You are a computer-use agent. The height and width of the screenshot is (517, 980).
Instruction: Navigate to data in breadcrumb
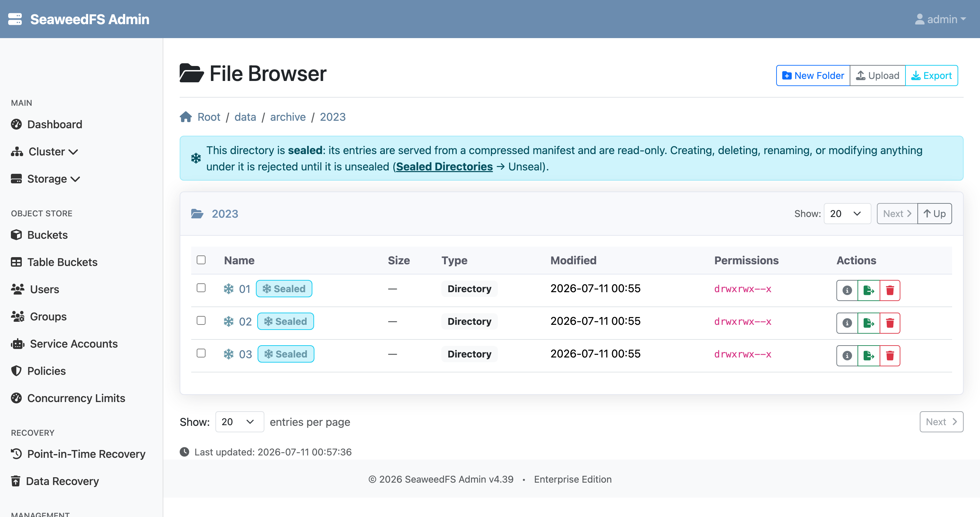pyautogui.click(x=245, y=117)
